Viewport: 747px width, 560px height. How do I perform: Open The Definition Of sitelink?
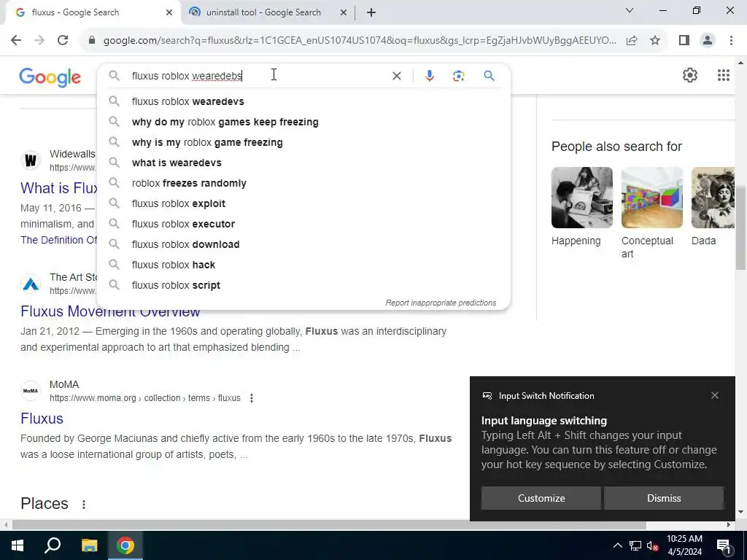pyautogui.click(x=59, y=240)
